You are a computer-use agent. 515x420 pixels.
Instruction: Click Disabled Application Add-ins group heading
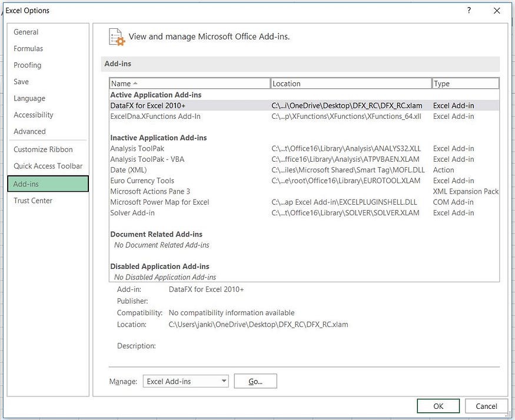[x=160, y=266]
